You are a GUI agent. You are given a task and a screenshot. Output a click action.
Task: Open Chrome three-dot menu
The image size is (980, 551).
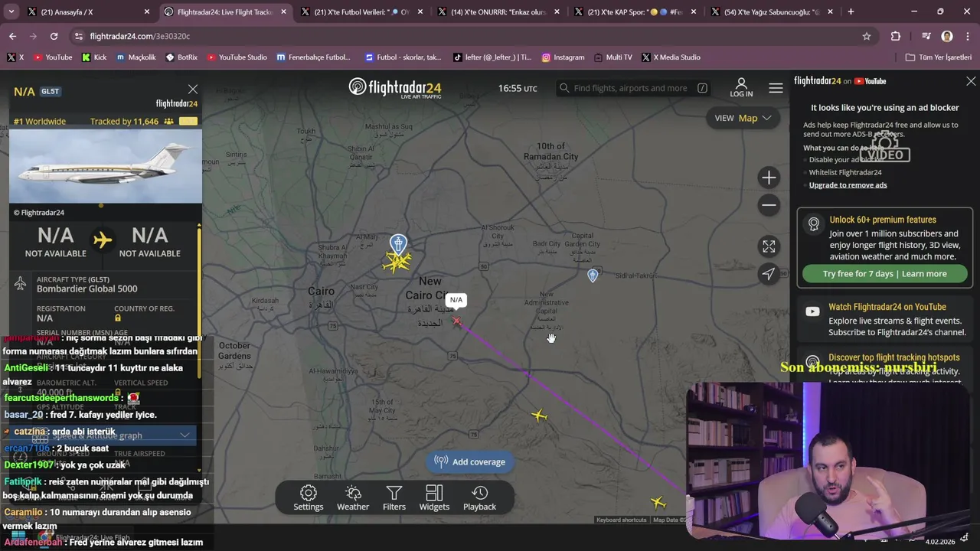click(x=967, y=36)
